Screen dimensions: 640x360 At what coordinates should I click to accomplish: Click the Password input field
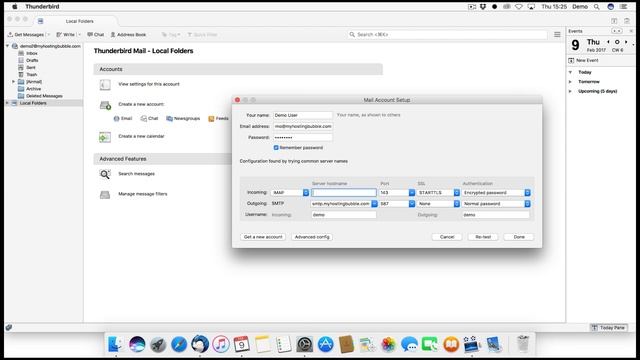pyautogui.click(x=302, y=138)
